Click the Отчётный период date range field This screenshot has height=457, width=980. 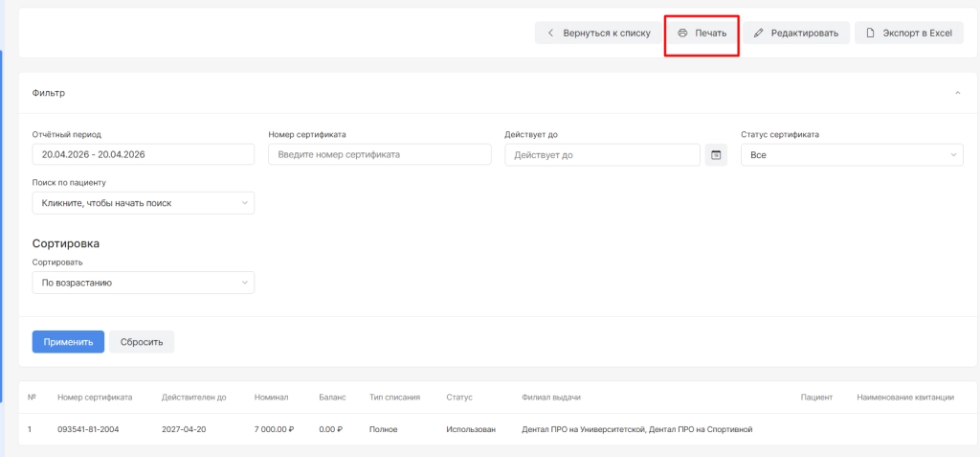143,155
